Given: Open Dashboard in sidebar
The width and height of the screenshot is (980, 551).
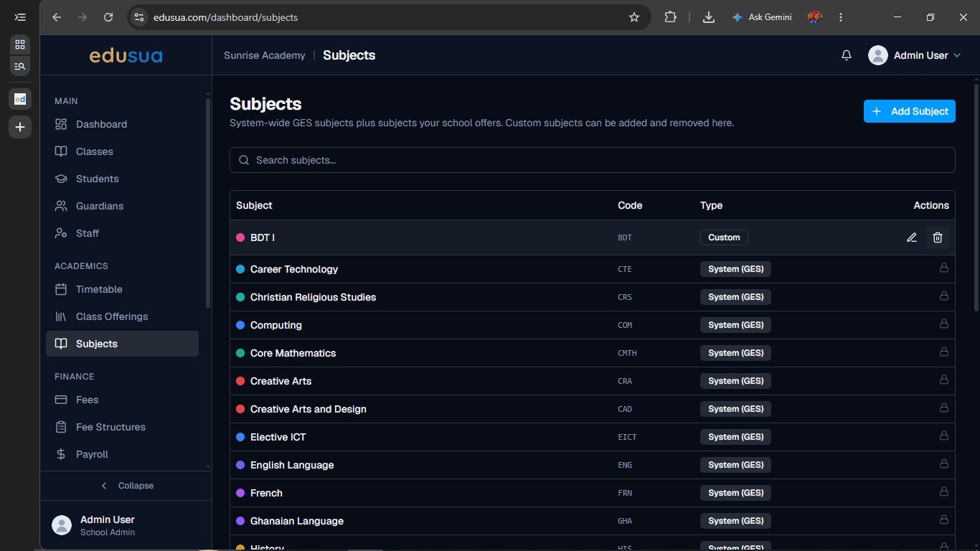Looking at the screenshot, I should 122,124.
